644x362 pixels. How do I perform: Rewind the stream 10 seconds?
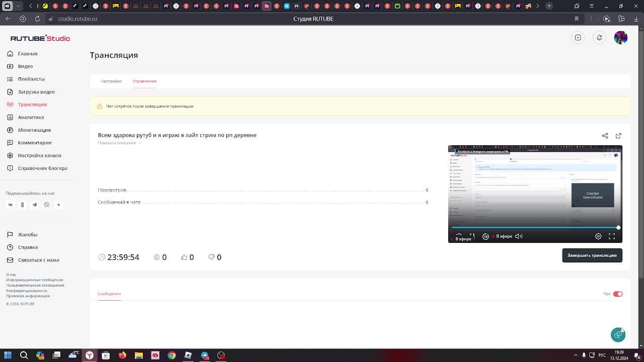point(486,236)
